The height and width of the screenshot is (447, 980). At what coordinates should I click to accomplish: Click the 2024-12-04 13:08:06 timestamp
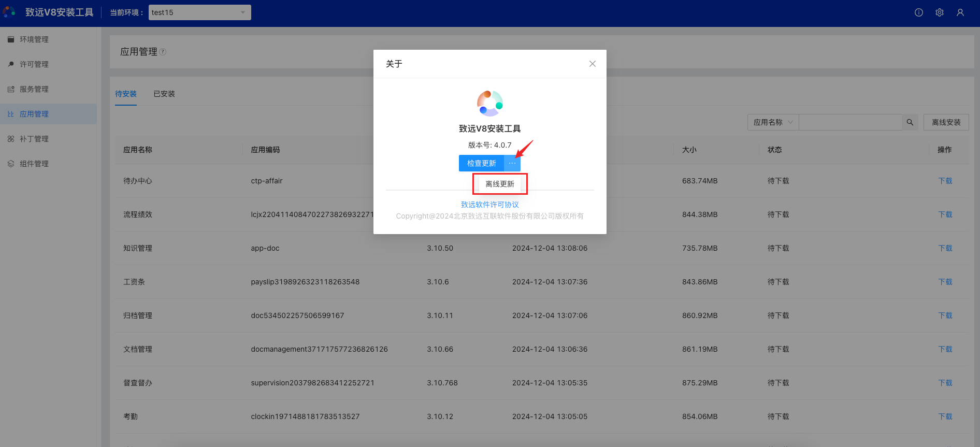pyautogui.click(x=550, y=248)
